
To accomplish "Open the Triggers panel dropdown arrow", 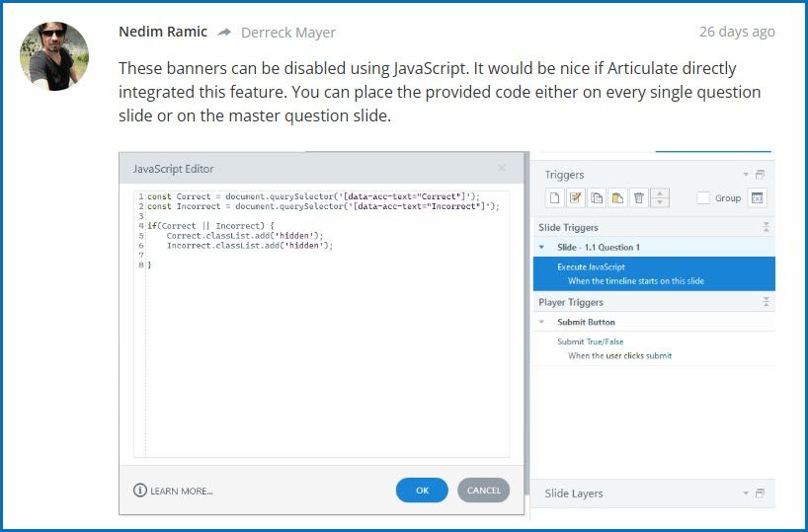I will 746,175.
